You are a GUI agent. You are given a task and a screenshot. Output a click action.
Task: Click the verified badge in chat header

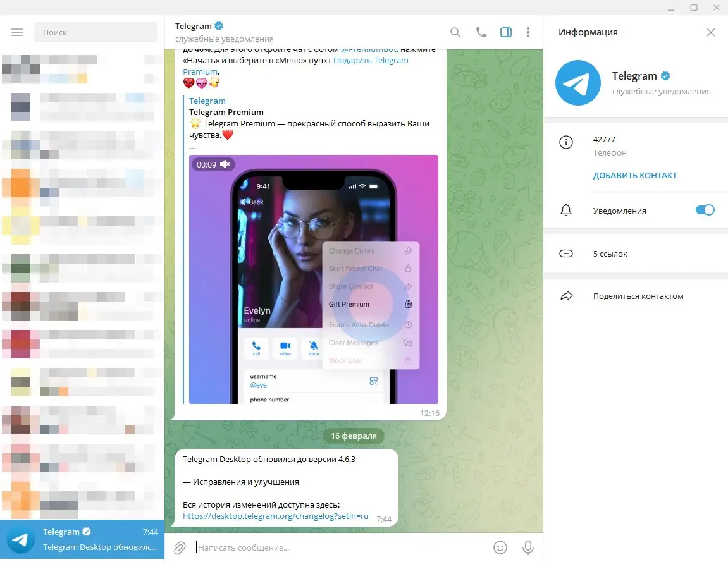click(219, 25)
